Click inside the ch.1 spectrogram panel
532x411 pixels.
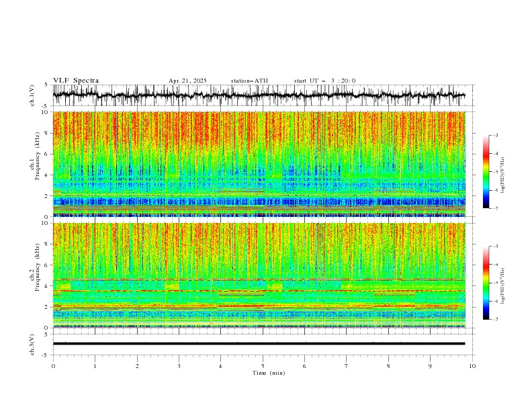pos(259,164)
